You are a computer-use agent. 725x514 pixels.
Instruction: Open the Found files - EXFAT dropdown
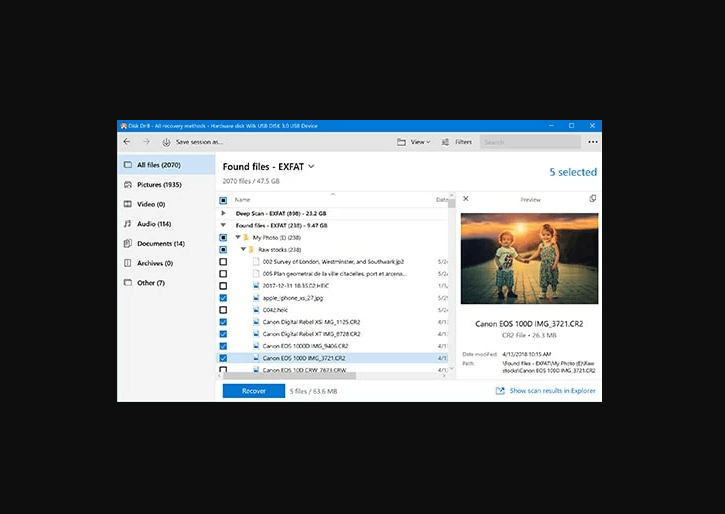point(311,166)
